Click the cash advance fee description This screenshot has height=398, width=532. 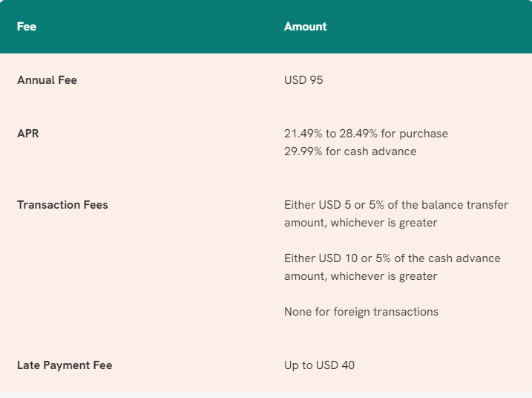393,267
